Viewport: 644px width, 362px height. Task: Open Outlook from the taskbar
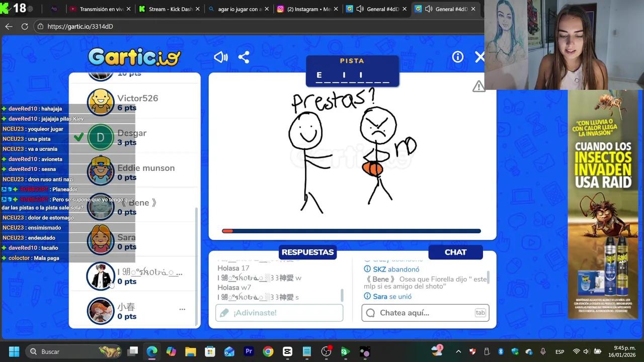tap(229, 351)
